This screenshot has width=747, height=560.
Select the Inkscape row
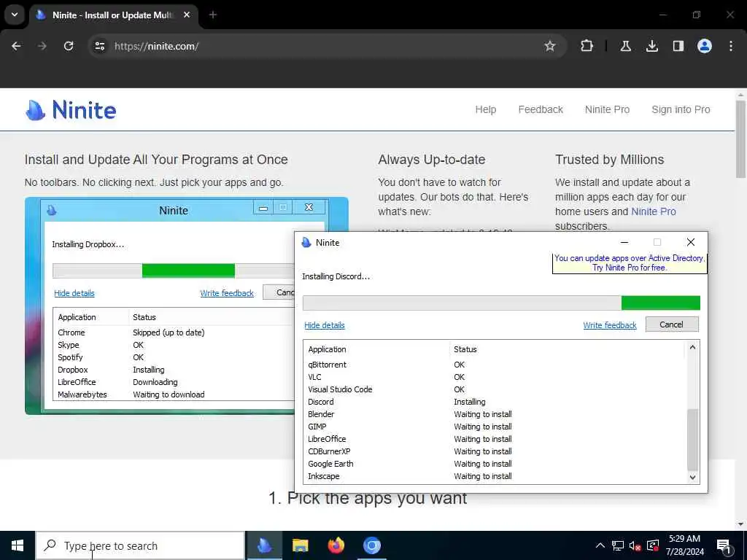[495, 476]
